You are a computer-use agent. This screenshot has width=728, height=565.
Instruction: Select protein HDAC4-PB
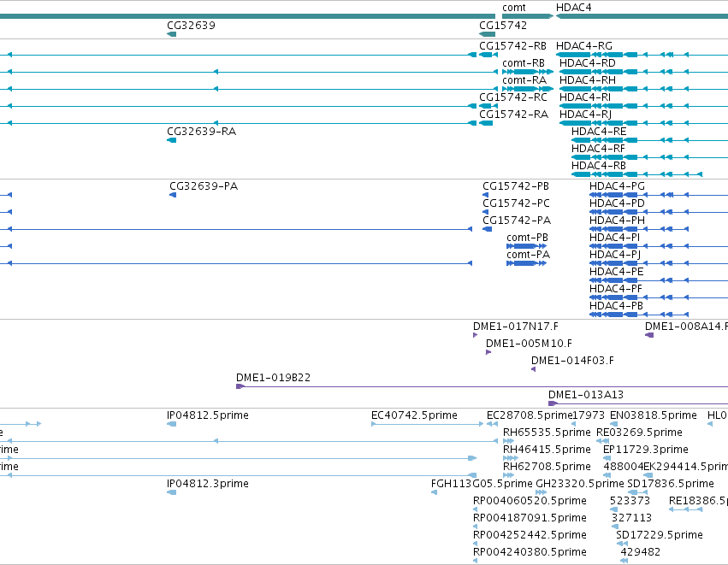tap(616, 307)
